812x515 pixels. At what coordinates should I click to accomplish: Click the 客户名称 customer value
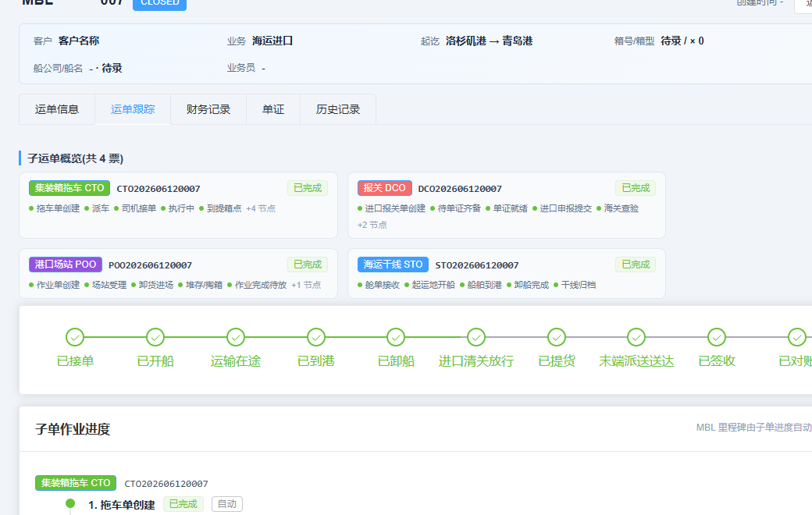79,41
